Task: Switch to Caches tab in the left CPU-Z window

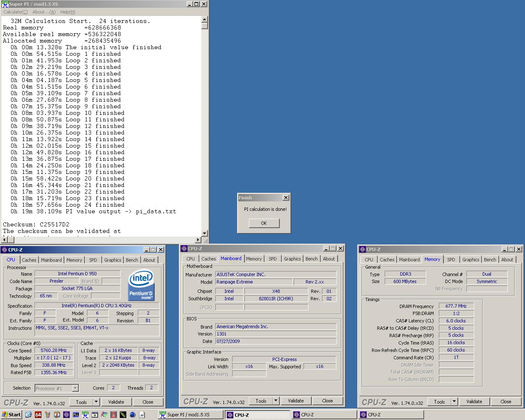Action: [x=29, y=260]
